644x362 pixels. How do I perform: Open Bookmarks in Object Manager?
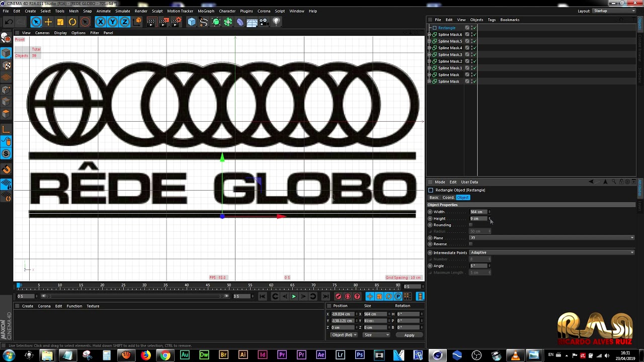pos(510,20)
